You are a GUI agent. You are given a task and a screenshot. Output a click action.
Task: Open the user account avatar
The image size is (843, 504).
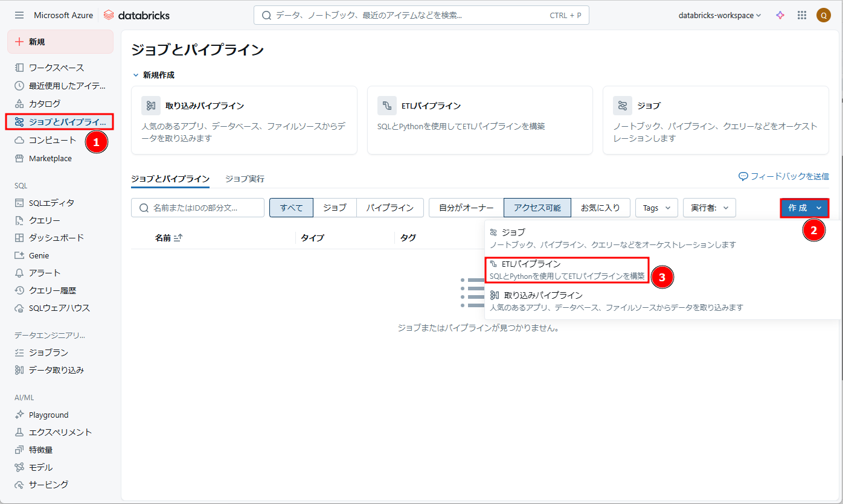pyautogui.click(x=823, y=15)
